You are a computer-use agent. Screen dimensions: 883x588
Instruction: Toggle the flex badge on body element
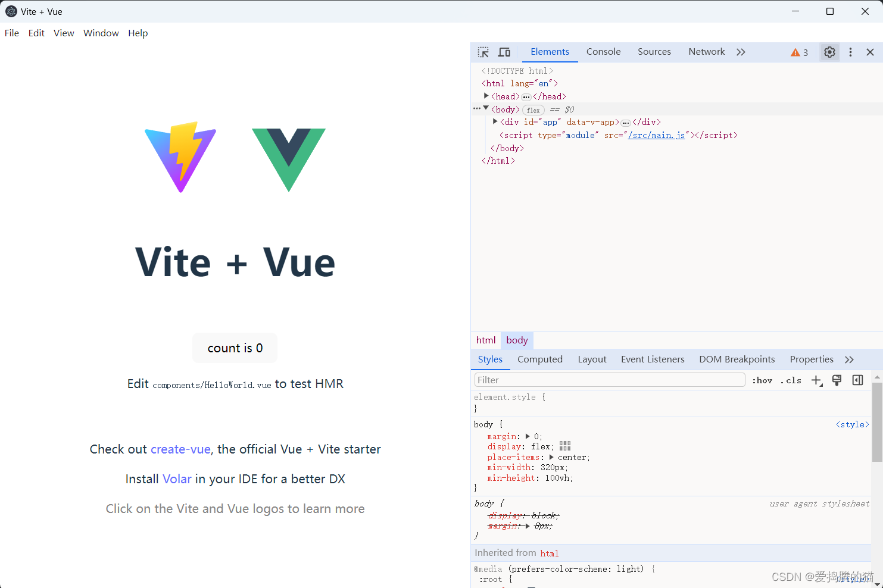533,110
